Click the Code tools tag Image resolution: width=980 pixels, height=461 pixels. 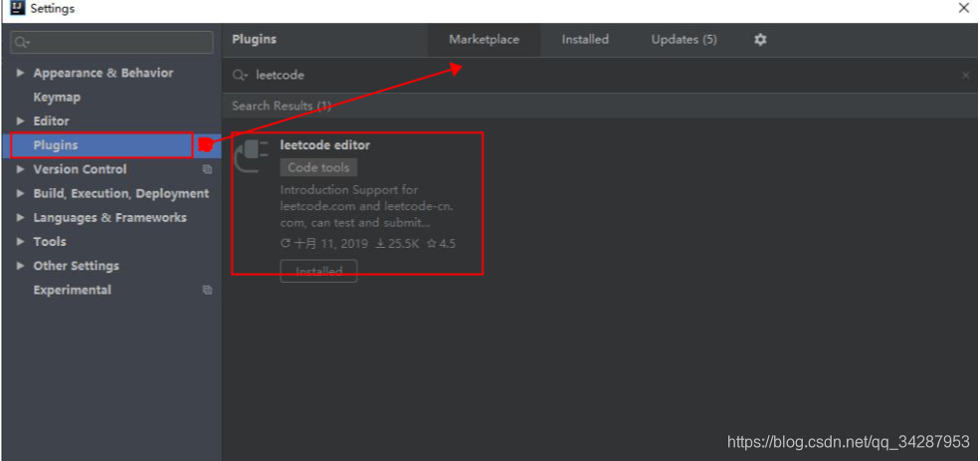point(318,167)
